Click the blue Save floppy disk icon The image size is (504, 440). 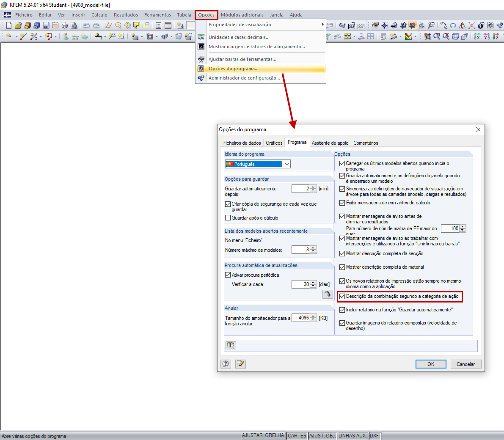pos(46,25)
